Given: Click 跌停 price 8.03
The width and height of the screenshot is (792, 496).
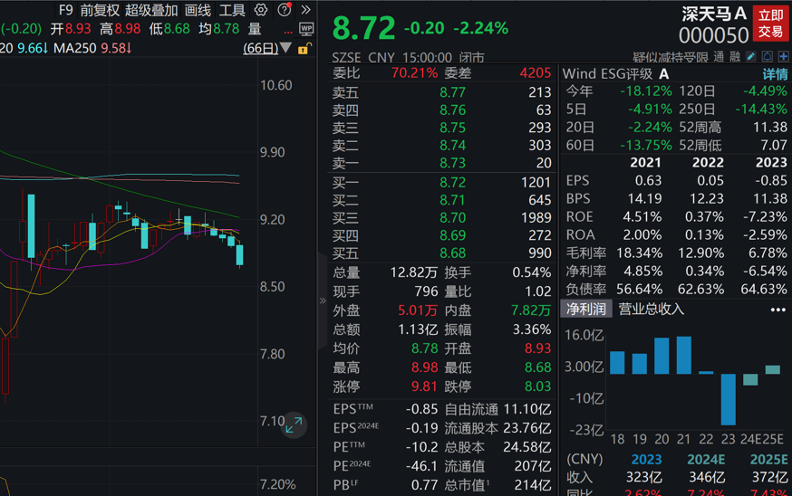Looking at the screenshot, I should pyautogui.click(x=537, y=386).
